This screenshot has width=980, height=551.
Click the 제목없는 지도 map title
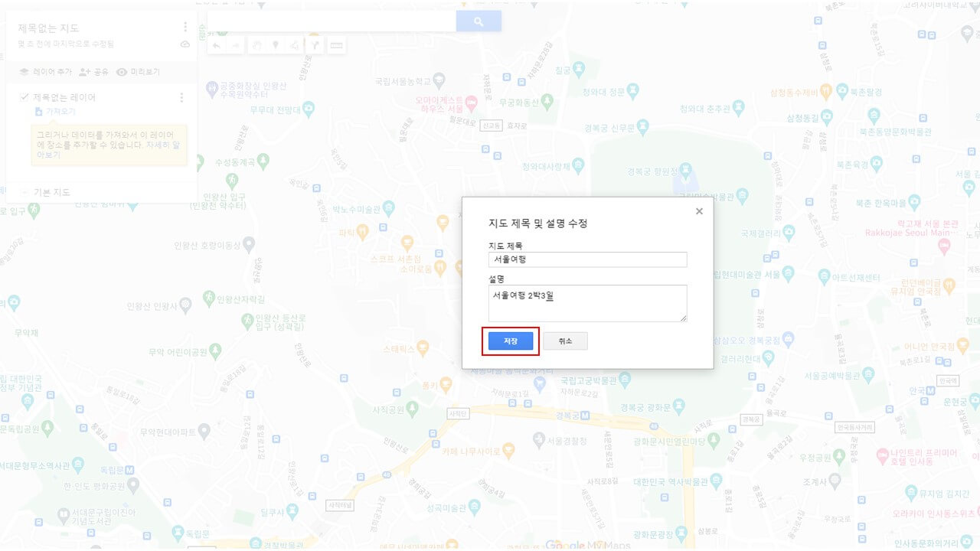(48, 28)
